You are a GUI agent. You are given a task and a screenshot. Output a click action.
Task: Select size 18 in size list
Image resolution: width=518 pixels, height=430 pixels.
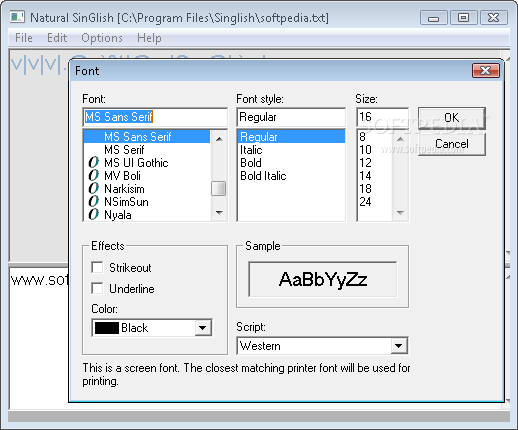pos(375,189)
